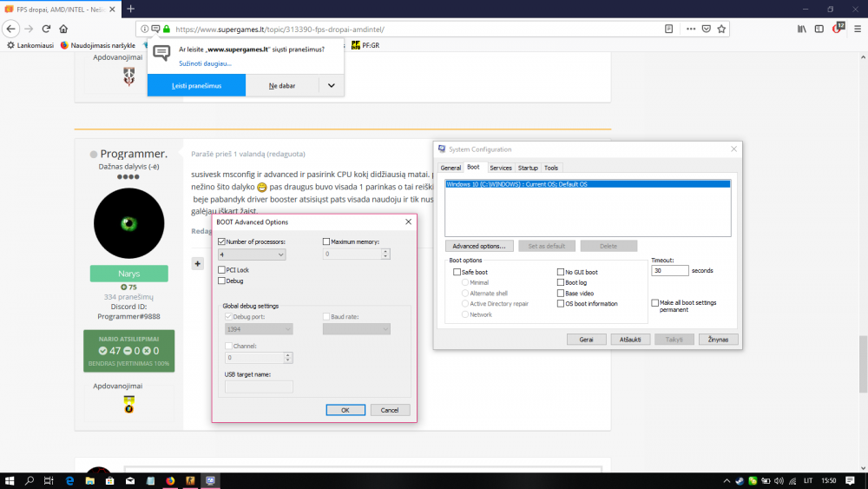Image resolution: width=868 pixels, height=489 pixels.
Task: Save page to Pocket icon
Action: [x=707, y=29]
